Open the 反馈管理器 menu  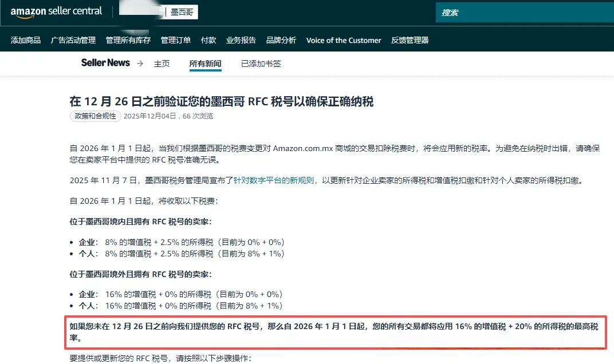(410, 40)
